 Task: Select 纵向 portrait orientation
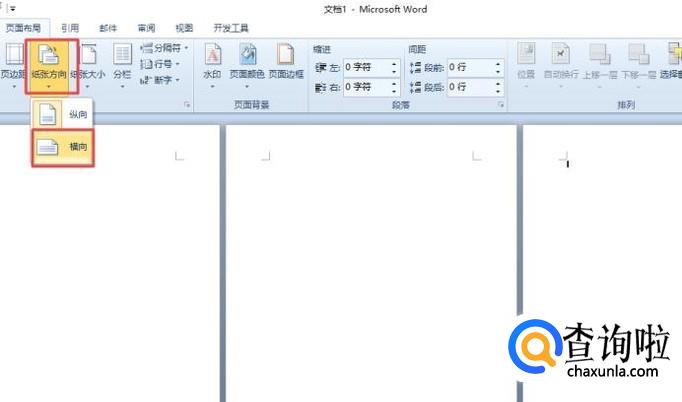point(62,114)
